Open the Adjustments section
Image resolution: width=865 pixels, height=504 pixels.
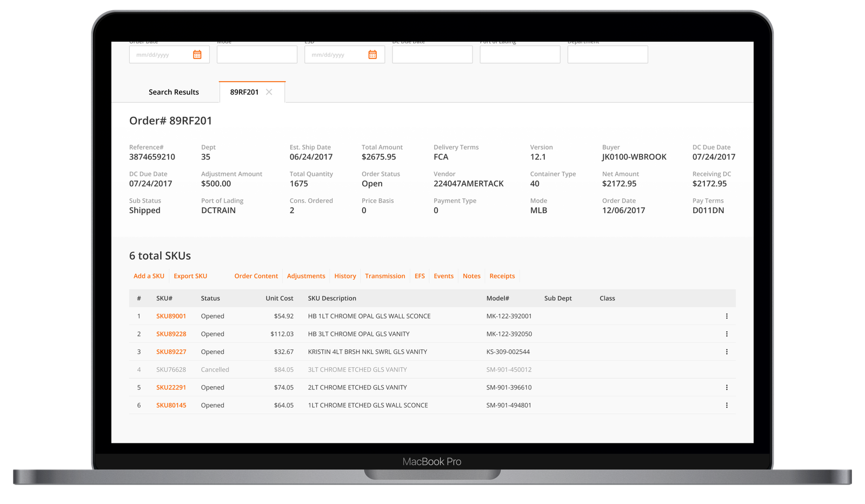click(306, 276)
